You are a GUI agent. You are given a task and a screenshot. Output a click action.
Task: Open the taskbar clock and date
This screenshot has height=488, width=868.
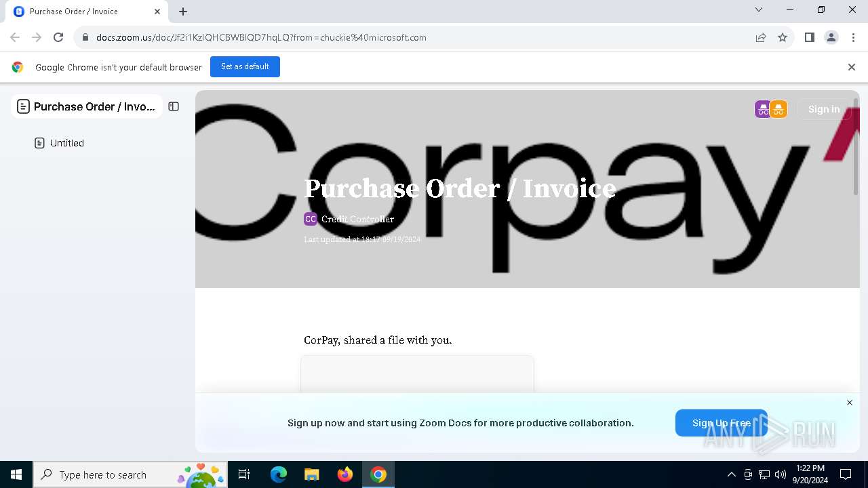[x=810, y=474]
